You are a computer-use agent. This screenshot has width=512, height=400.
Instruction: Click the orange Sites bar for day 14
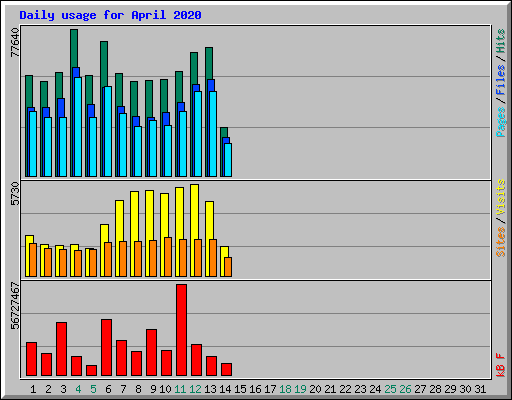click(228, 267)
